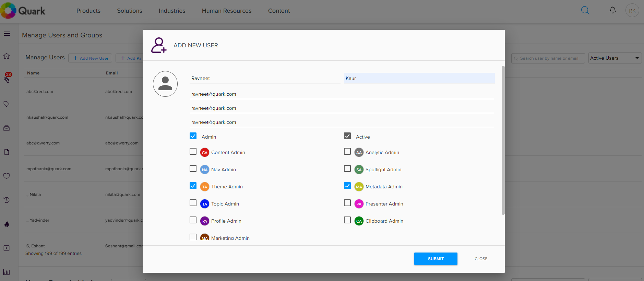Click the CA Clipboard Admin badge

(359, 221)
